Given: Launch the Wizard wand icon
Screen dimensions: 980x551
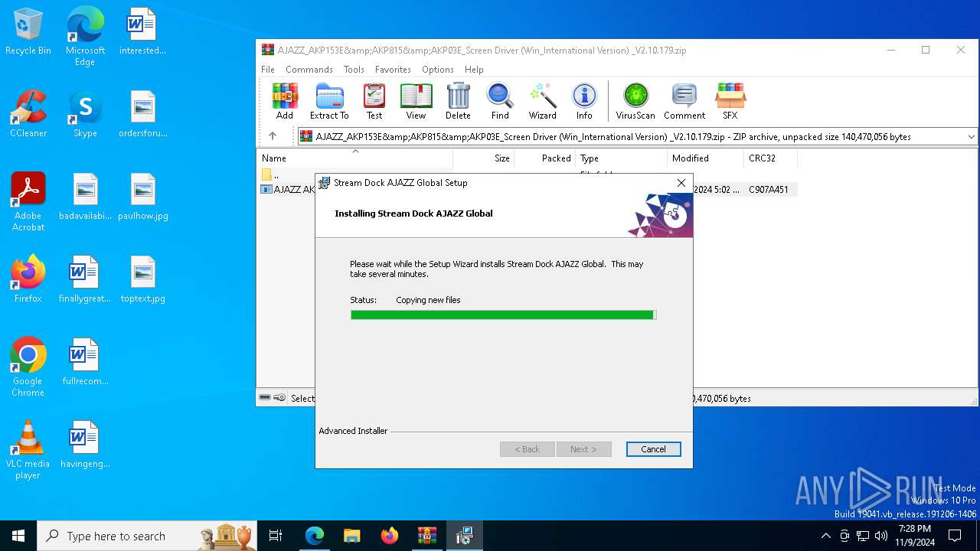Looking at the screenshot, I should [542, 102].
